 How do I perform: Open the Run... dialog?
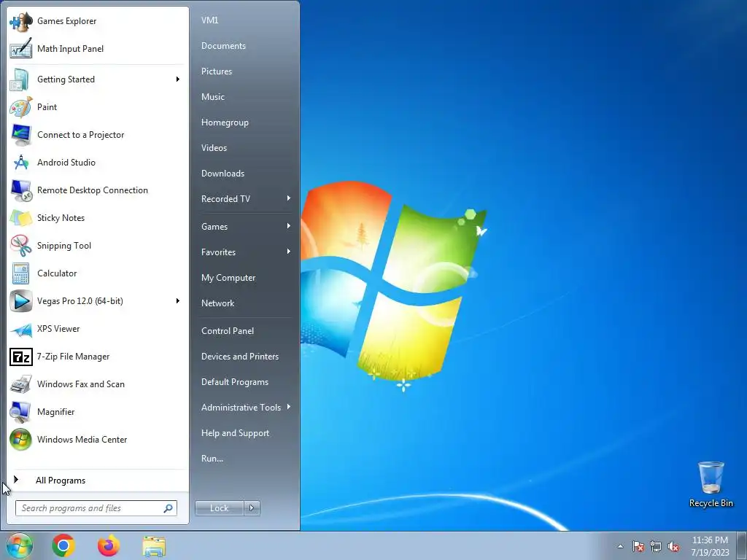[212, 459]
